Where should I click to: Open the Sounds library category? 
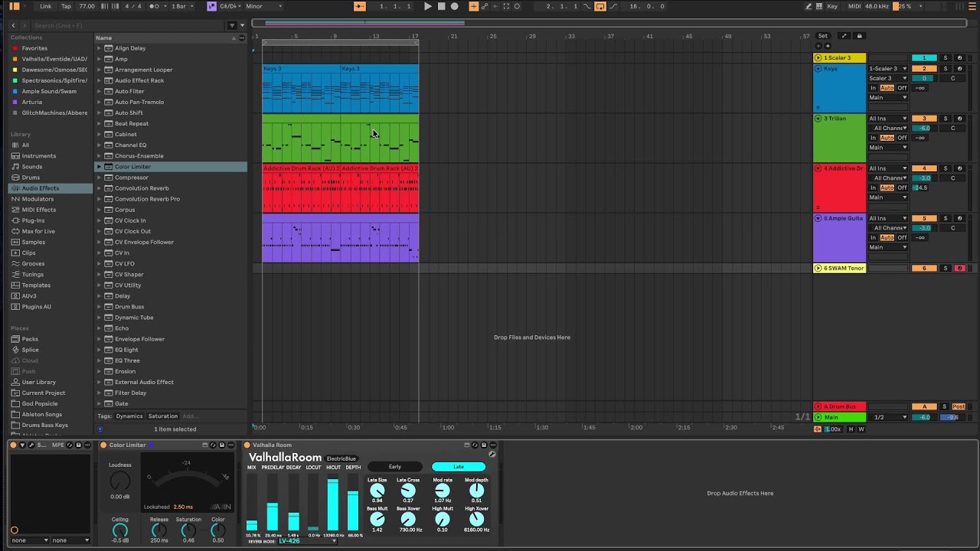click(32, 166)
